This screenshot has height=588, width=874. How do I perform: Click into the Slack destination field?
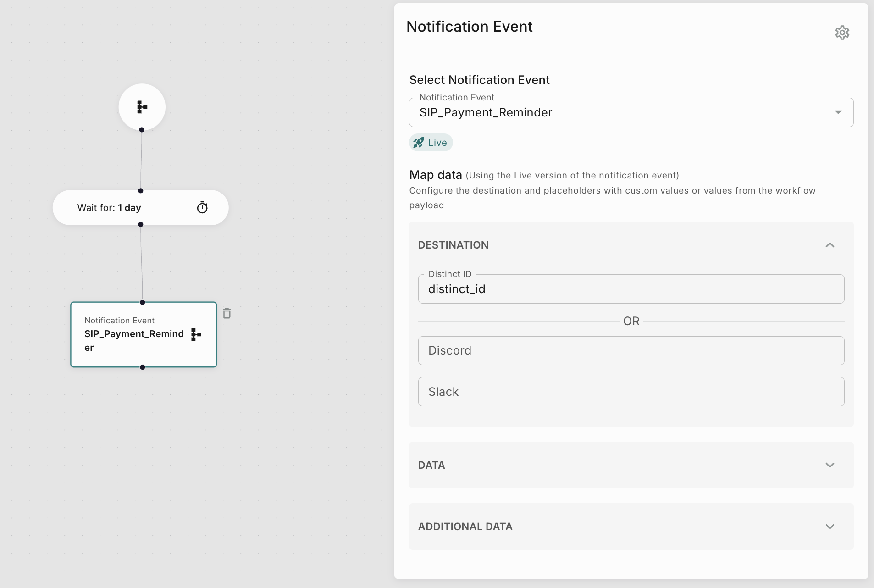631,392
